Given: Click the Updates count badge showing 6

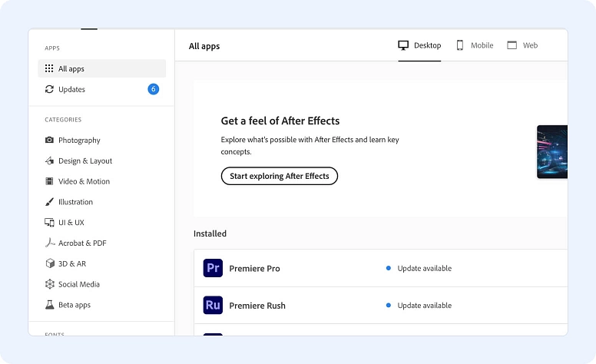Looking at the screenshot, I should pos(154,89).
